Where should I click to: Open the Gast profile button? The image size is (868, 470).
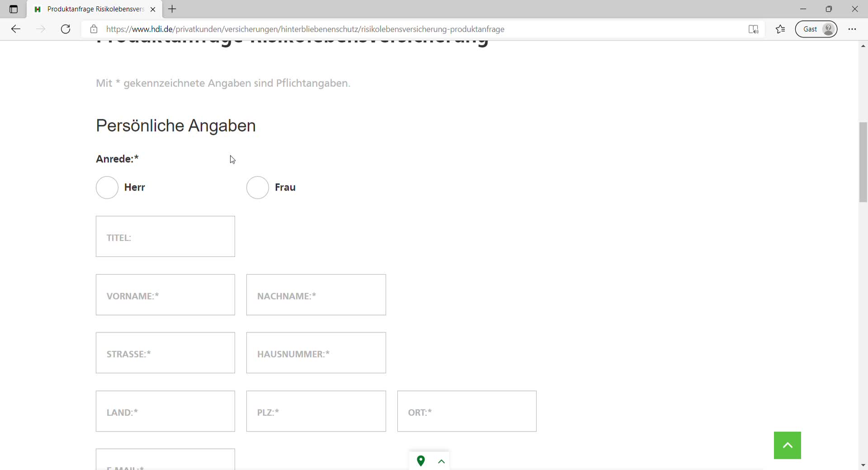click(x=816, y=29)
